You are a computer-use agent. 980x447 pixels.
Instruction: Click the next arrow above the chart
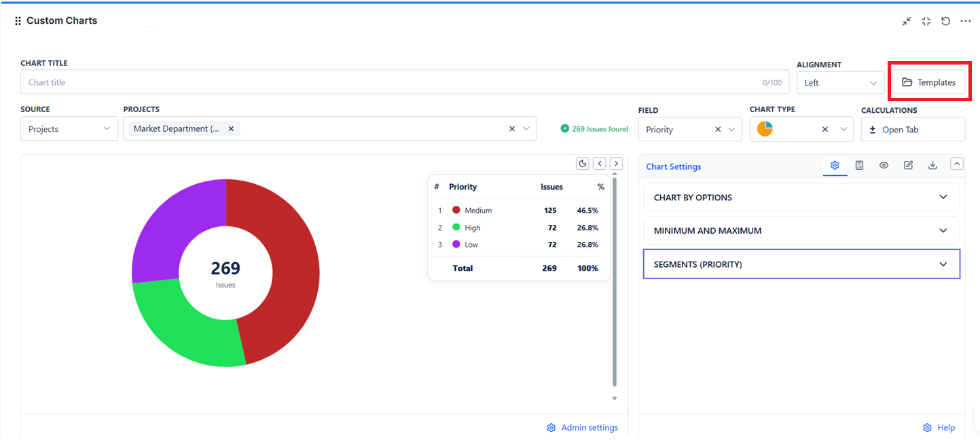coord(616,163)
